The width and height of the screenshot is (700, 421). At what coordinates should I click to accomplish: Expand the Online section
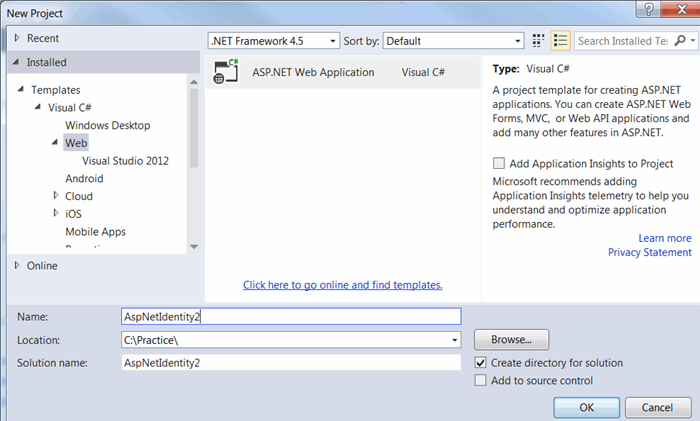tap(17, 265)
